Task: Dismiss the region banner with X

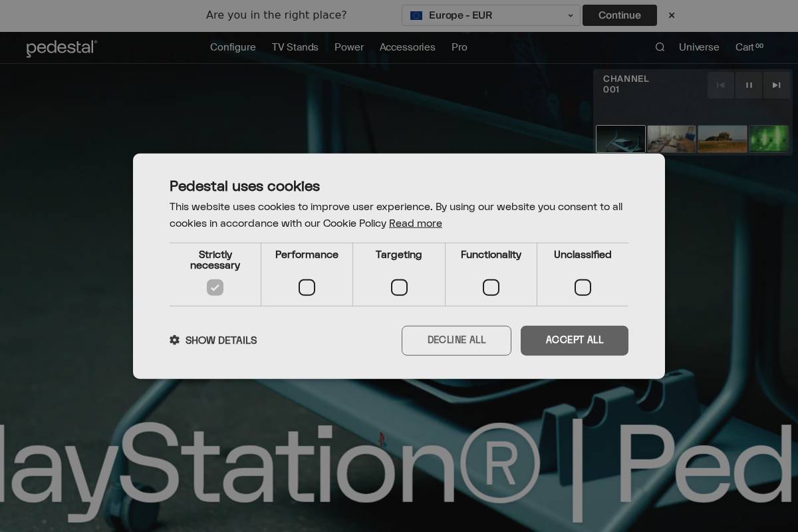Action: point(672,15)
